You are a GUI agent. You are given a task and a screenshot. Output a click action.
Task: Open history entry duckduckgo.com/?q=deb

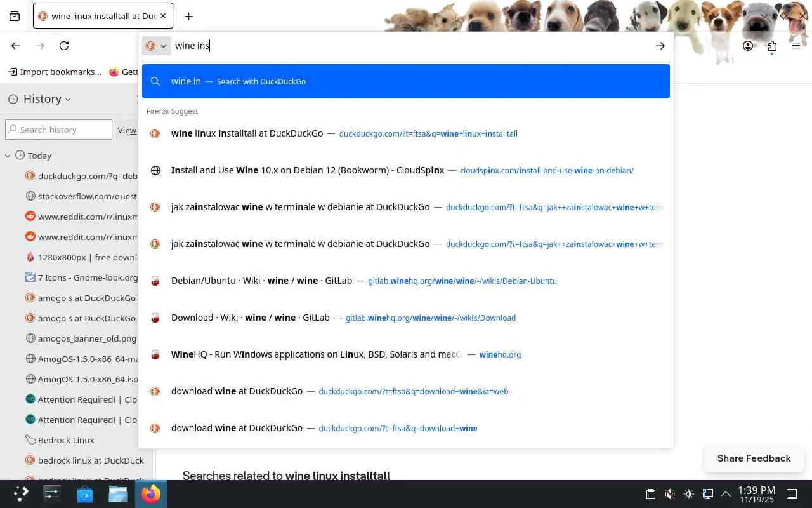pos(81,176)
